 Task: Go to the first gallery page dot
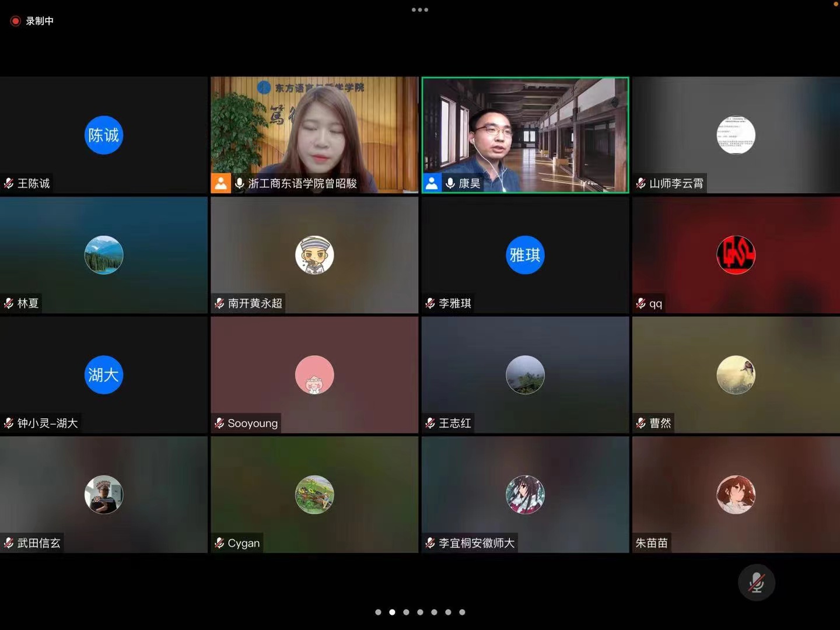(x=378, y=612)
